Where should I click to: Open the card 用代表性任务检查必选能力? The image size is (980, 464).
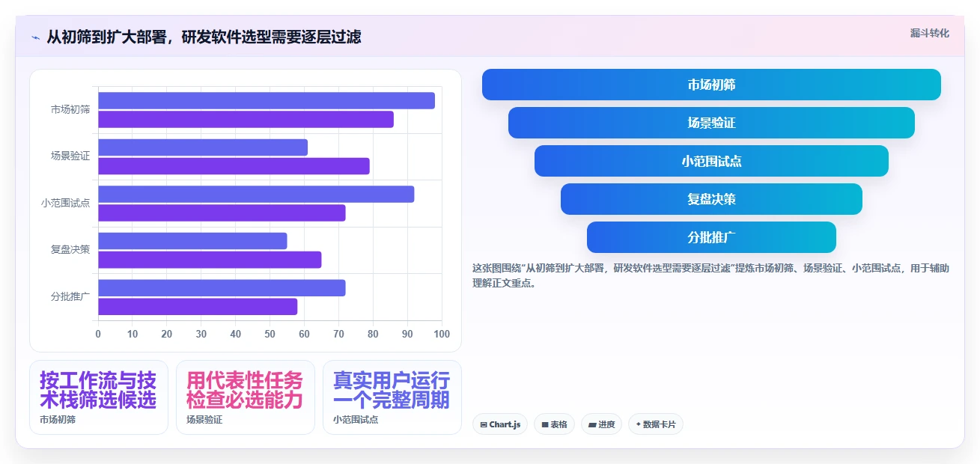pos(246,397)
